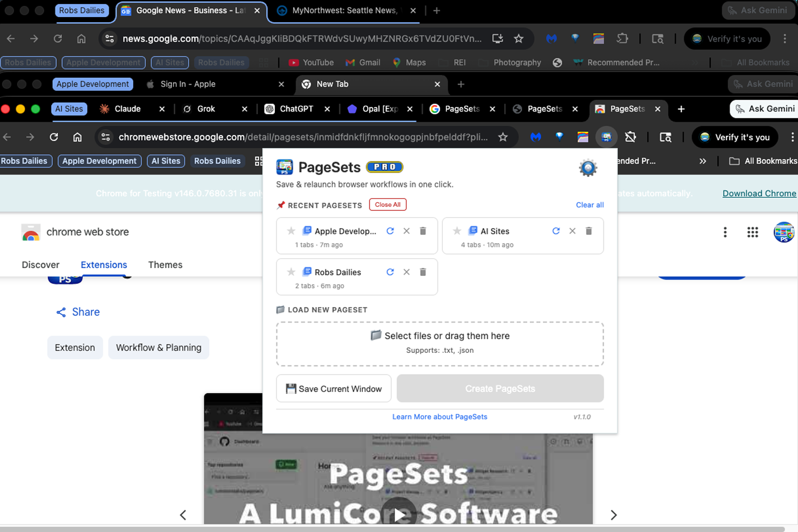This screenshot has width=798, height=532.
Task: Relaunch the Apple Develop... pageset
Action: coord(390,231)
